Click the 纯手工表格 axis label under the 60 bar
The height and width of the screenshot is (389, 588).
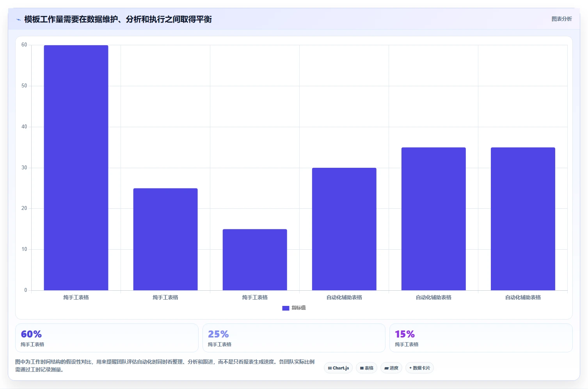(76, 297)
